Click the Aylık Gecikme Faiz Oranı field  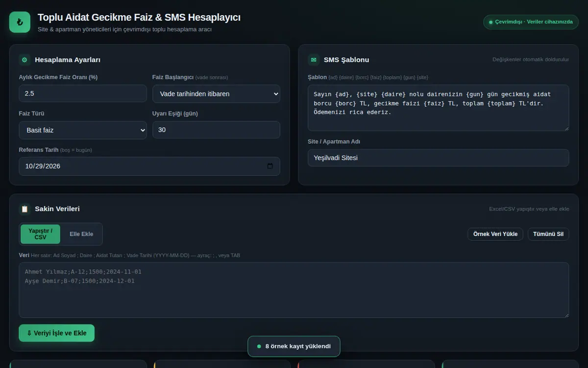[83, 93]
